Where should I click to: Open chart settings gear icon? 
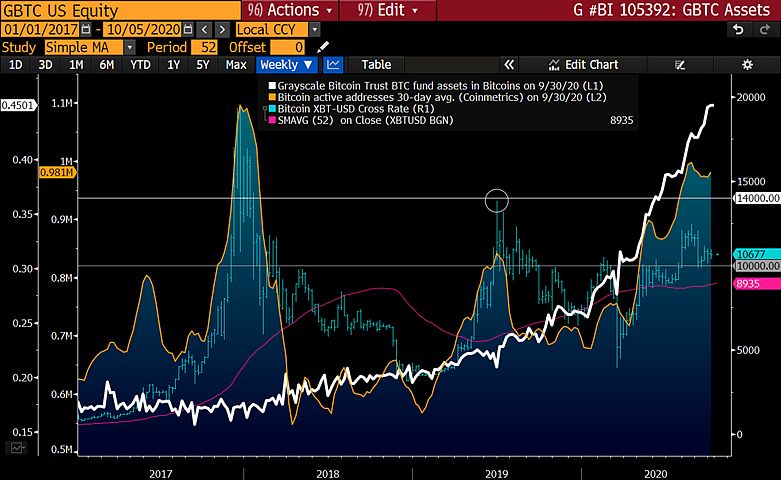tap(747, 65)
